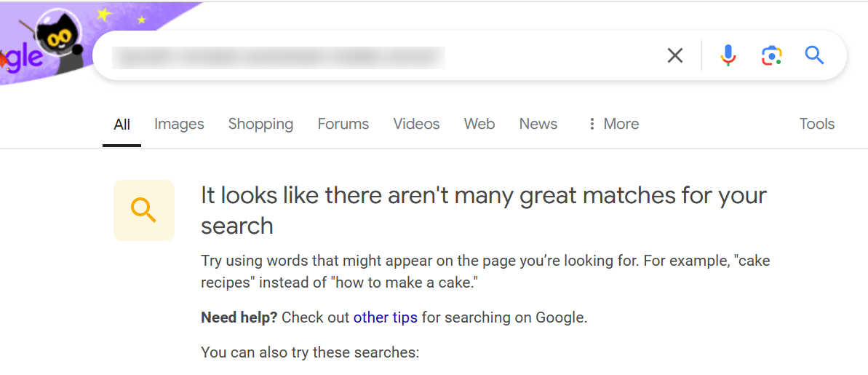
Task: Follow the "other tips" link
Action: (386, 317)
